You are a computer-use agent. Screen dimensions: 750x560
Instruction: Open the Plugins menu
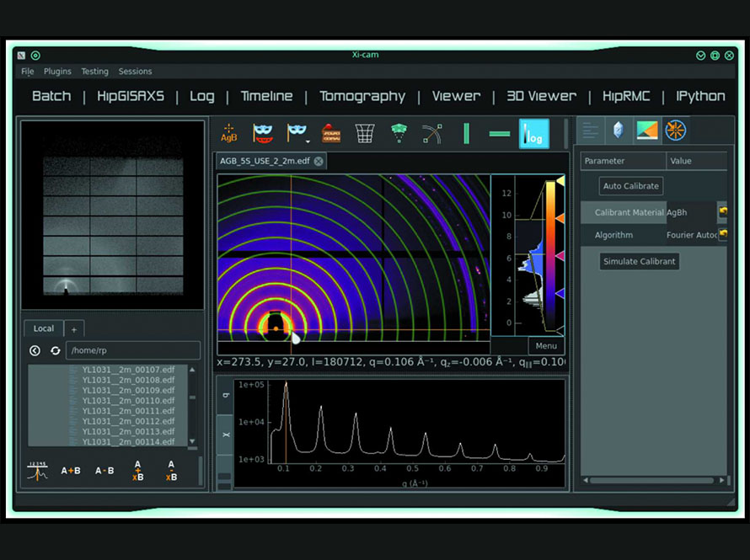[x=57, y=72]
